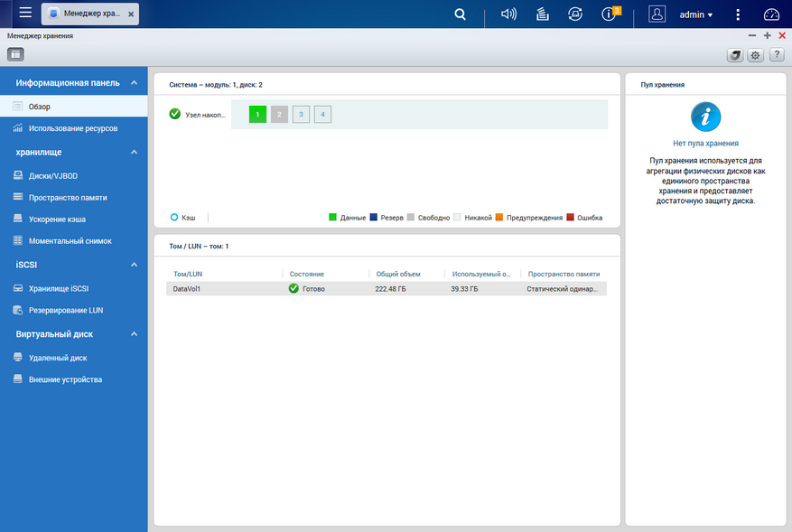The height and width of the screenshot is (532, 792).
Task: Sort by Пространство памяти column header
Action: [x=564, y=274]
